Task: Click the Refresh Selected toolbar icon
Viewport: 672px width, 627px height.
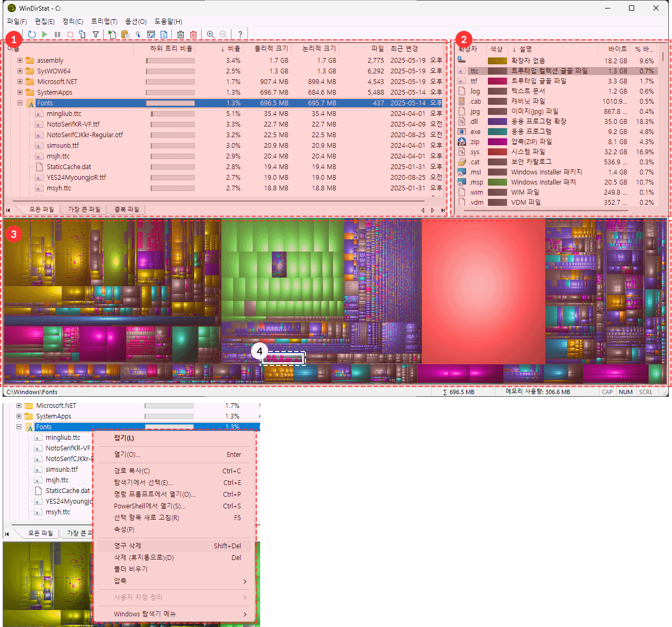Action: [x=82, y=35]
